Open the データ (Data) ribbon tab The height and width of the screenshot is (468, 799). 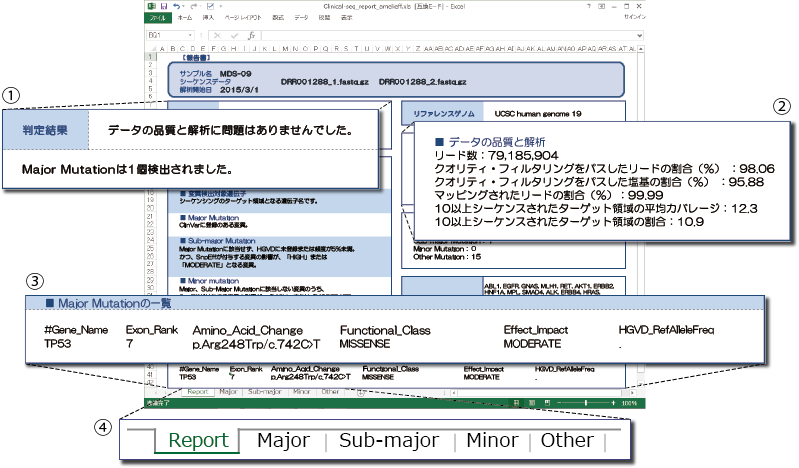coord(301,18)
